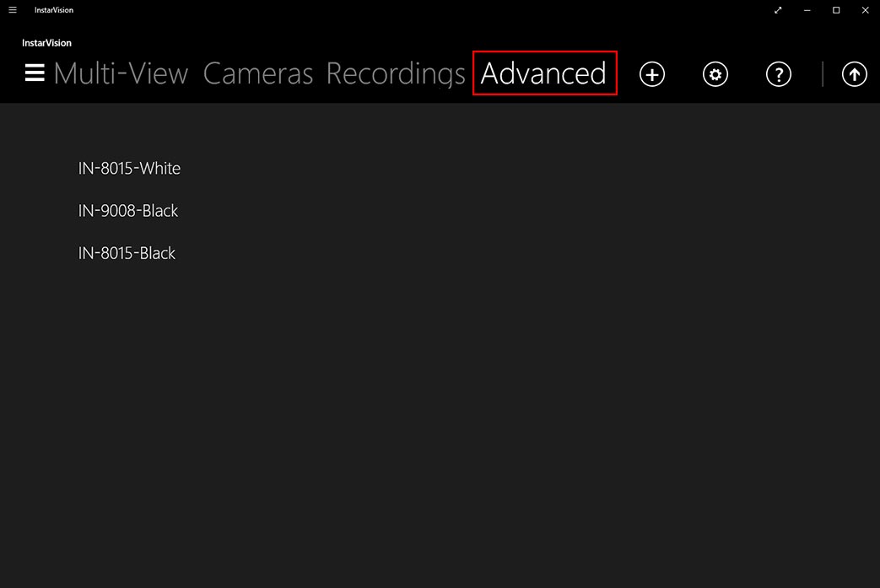Select the IN-8015-White camera

click(129, 168)
